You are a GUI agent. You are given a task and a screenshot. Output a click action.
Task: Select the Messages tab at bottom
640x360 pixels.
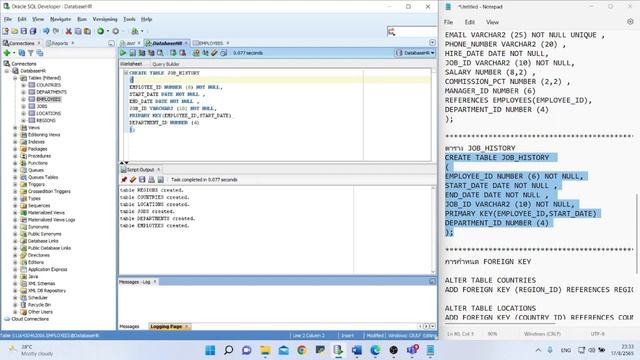pyautogui.click(x=129, y=327)
